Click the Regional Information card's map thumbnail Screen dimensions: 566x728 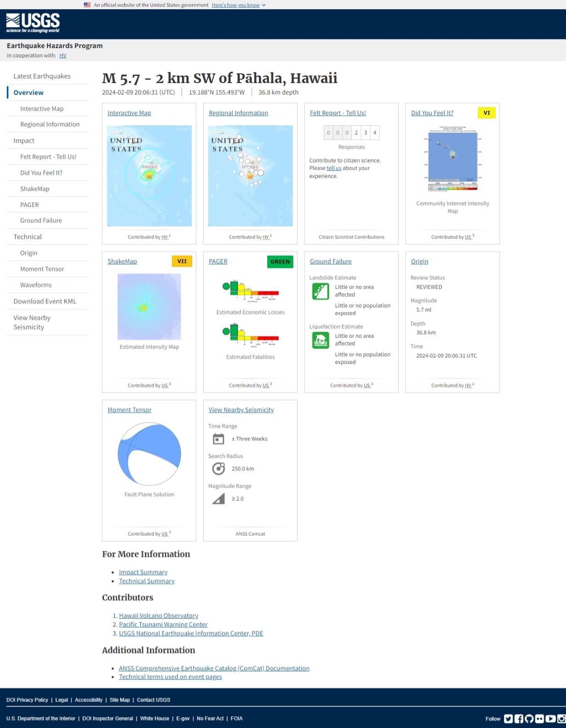point(250,176)
